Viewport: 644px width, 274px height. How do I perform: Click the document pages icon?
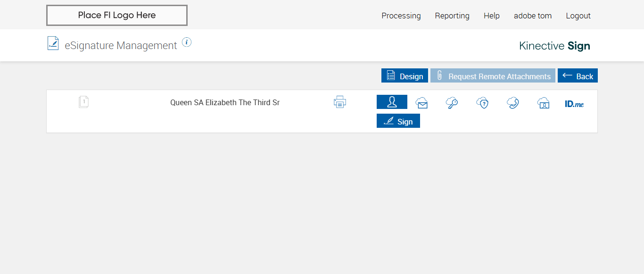84,102
